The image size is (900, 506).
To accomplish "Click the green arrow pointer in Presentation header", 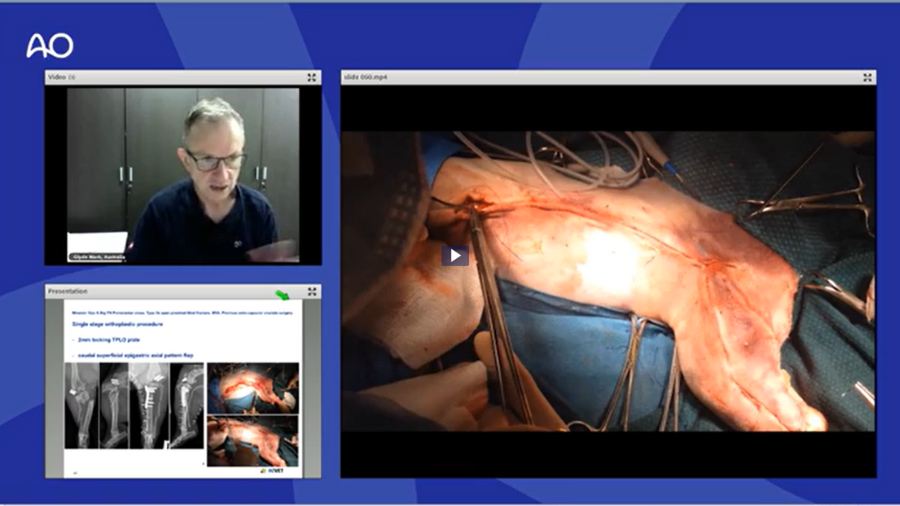I will tap(283, 293).
